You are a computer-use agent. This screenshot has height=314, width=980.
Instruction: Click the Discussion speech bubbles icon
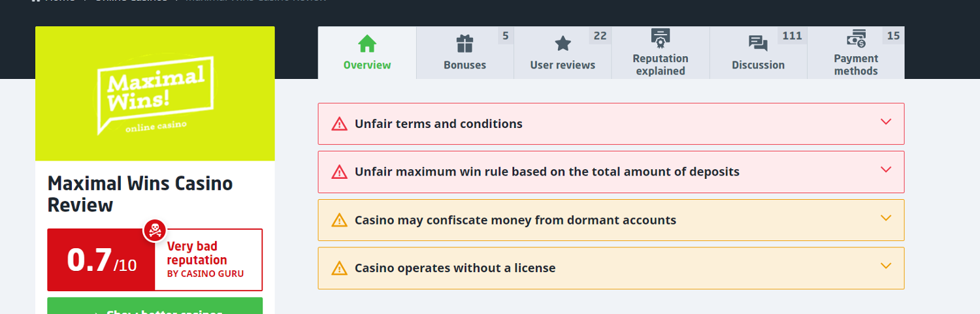click(758, 44)
